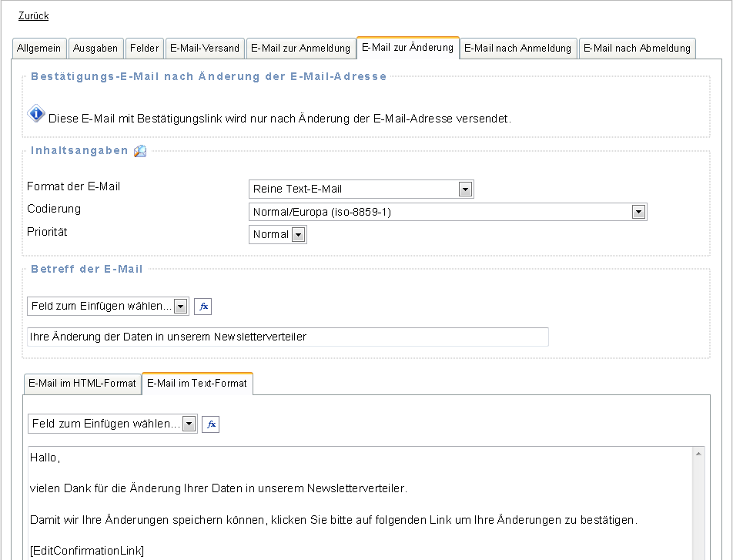This screenshot has height=560, width=733.
Task: Click the fx button in text-format editor
Action: [210, 424]
